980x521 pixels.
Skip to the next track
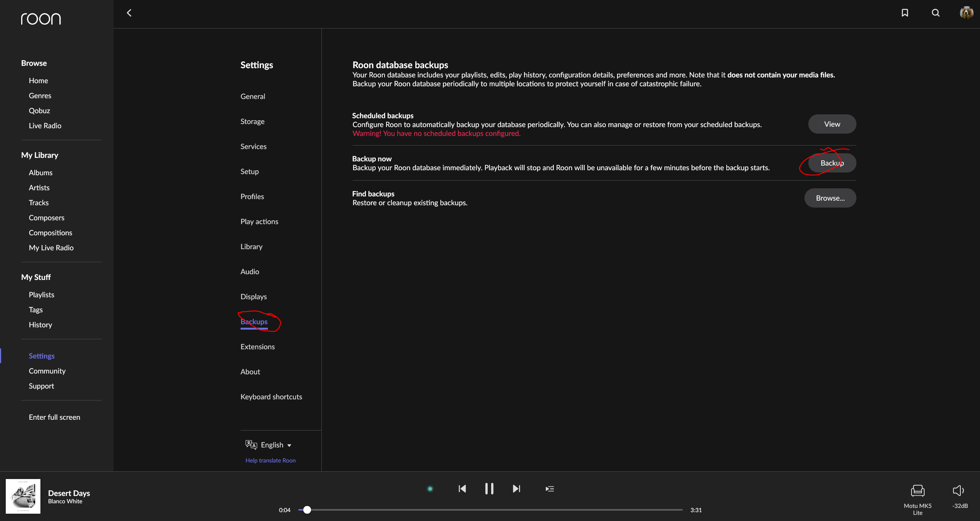517,489
